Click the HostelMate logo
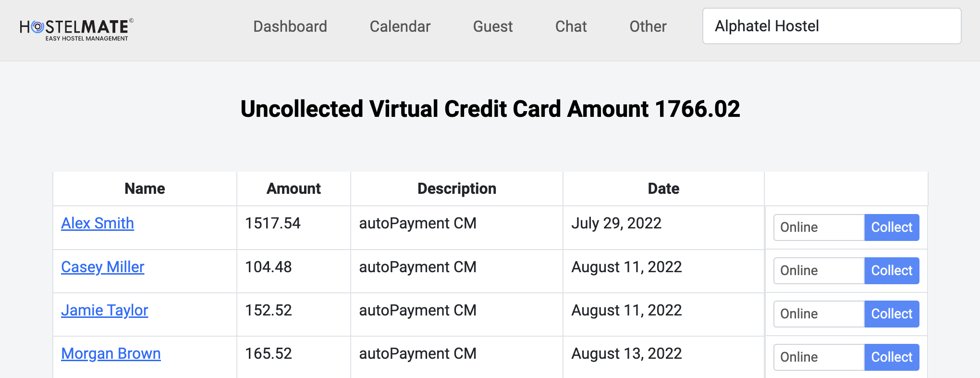The image size is (980, 378). [x=76, y=29]
